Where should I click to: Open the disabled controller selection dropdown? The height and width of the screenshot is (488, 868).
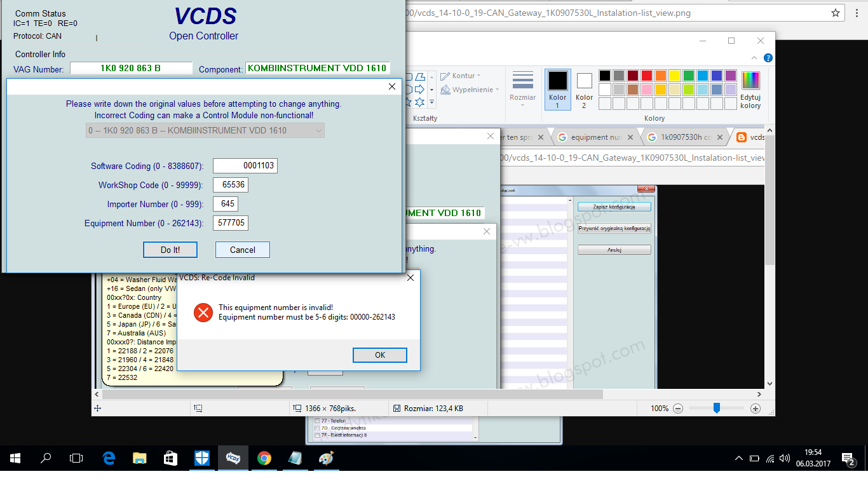click(x=205, y=130)
